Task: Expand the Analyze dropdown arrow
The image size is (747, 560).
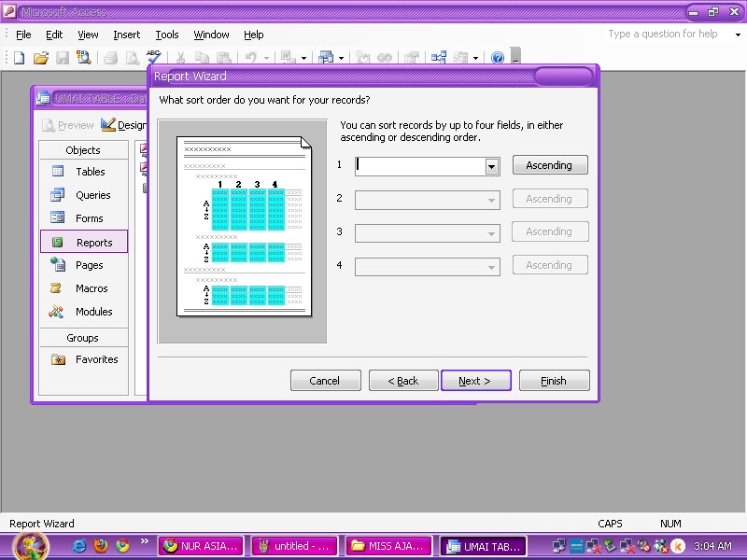Action: click(x=341, y=59)
